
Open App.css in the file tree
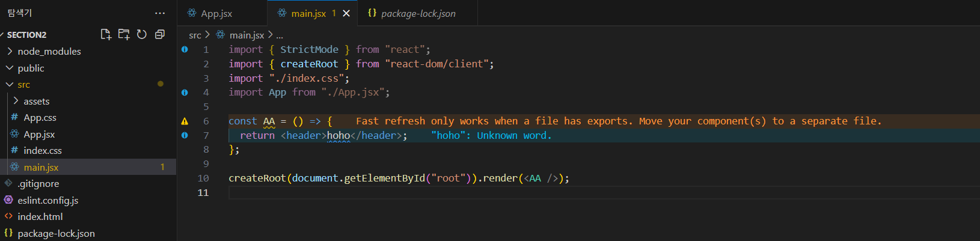40,118
